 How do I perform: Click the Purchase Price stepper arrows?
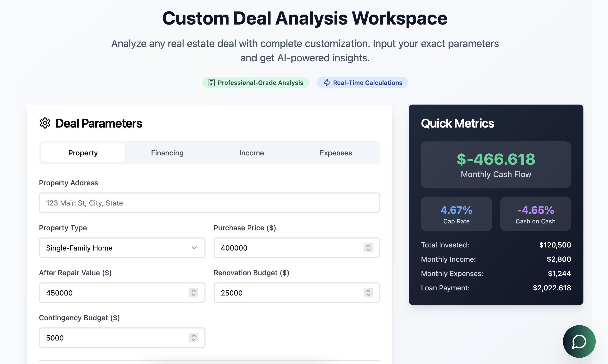point(368,248)
